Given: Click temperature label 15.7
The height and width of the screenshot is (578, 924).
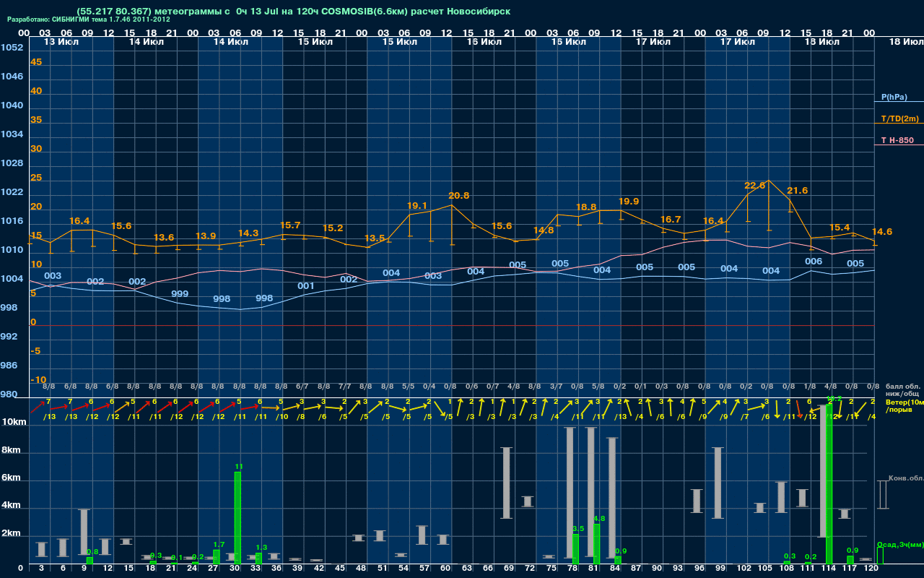Looking at the screenshot, I should point(290,225).
